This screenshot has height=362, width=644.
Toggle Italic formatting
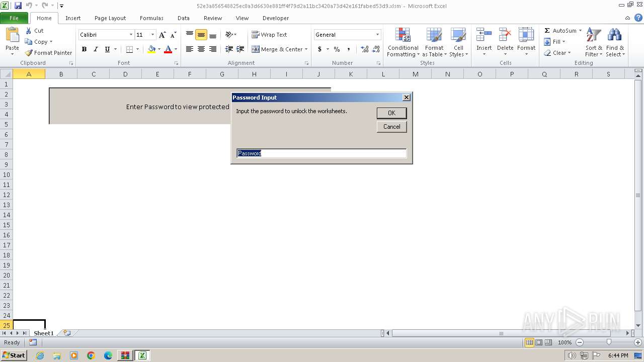click(96, 49)
